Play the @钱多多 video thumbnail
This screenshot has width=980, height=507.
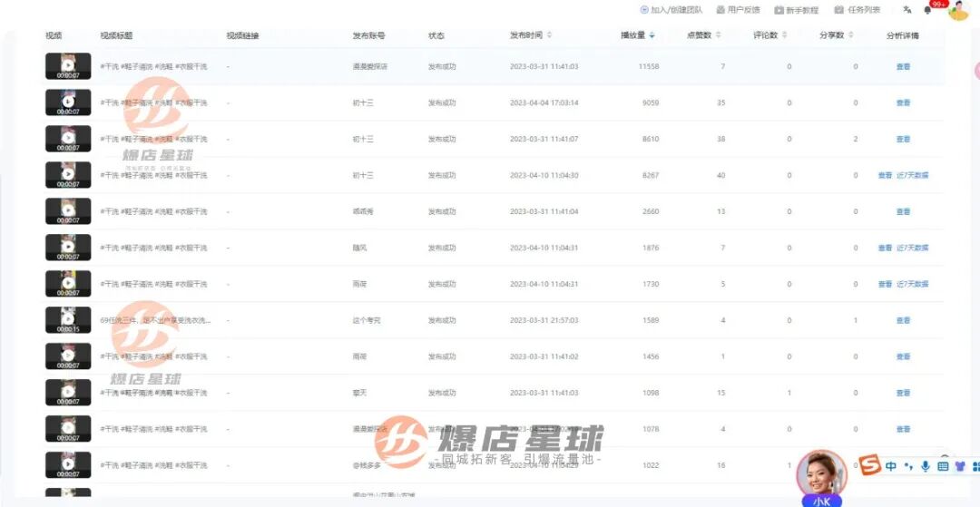coord(68,464)
